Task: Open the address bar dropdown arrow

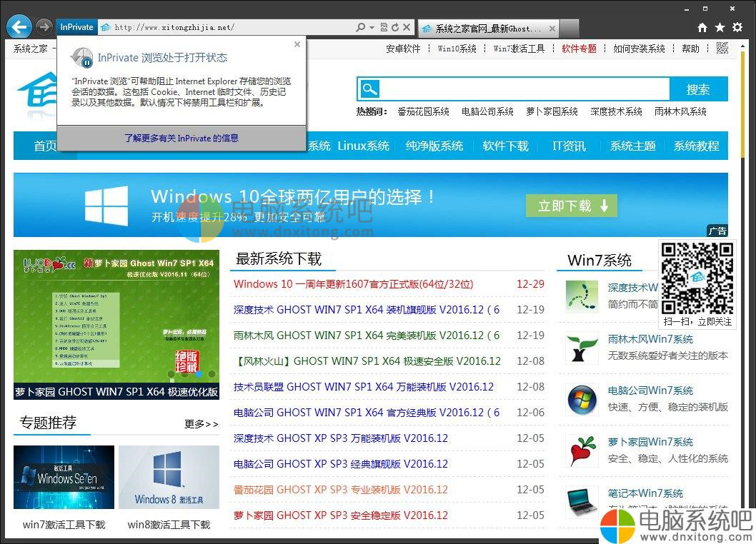Action: [372, 27]
